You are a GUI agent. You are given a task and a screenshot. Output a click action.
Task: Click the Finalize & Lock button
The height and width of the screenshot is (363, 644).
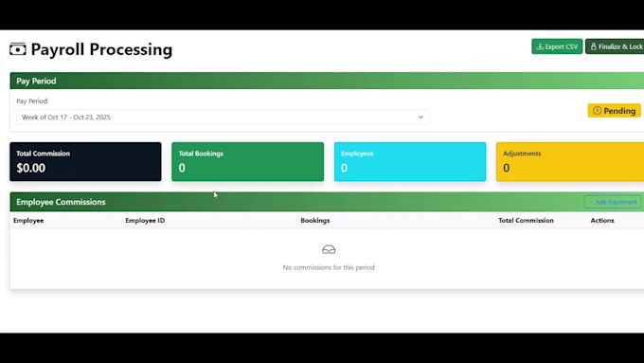click(x=615, y=46)
